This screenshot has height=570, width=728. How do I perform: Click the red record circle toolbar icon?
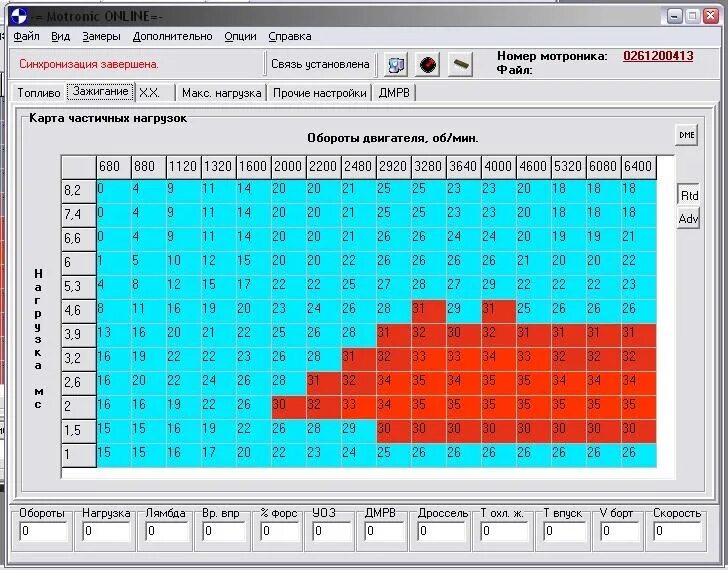pyautogui.click(x=428, y=65)
